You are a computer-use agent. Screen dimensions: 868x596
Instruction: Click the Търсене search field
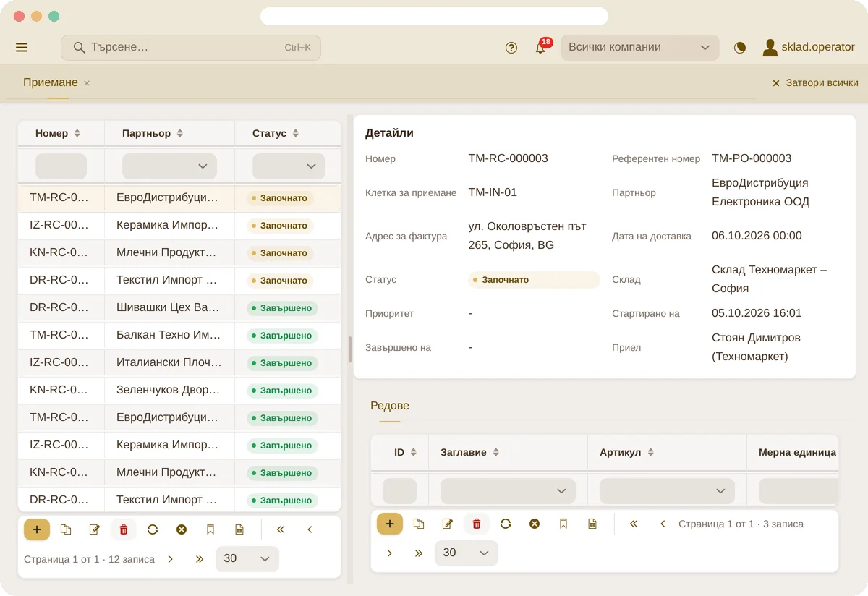tap(191, 48)
